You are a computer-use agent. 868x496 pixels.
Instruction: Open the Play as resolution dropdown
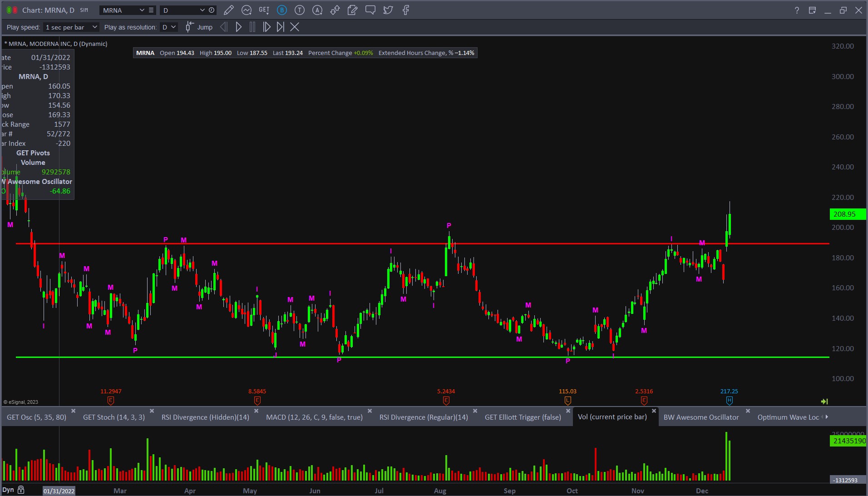tap(169, 27)
